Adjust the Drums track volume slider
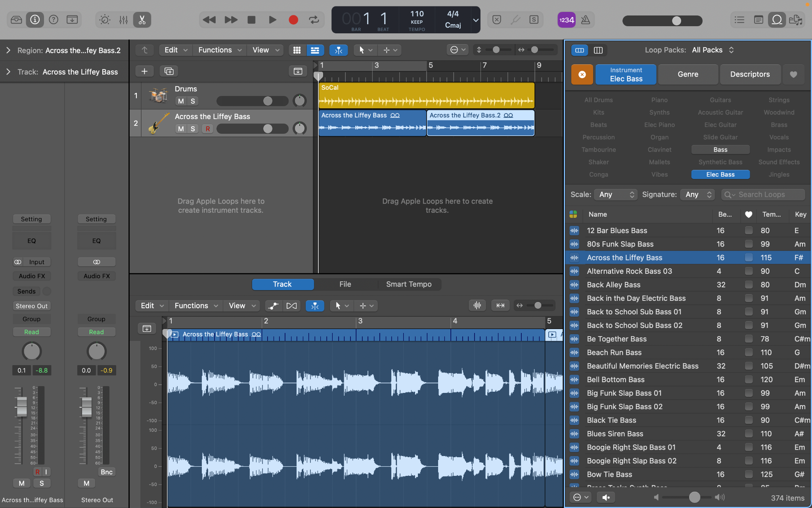This screenshot has width=812, height=508. coord(268,101)
